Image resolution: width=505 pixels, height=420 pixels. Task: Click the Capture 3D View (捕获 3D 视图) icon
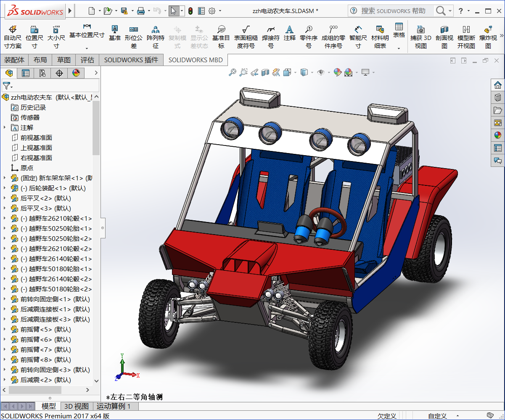pyautogui.click(x=420, y=36)
